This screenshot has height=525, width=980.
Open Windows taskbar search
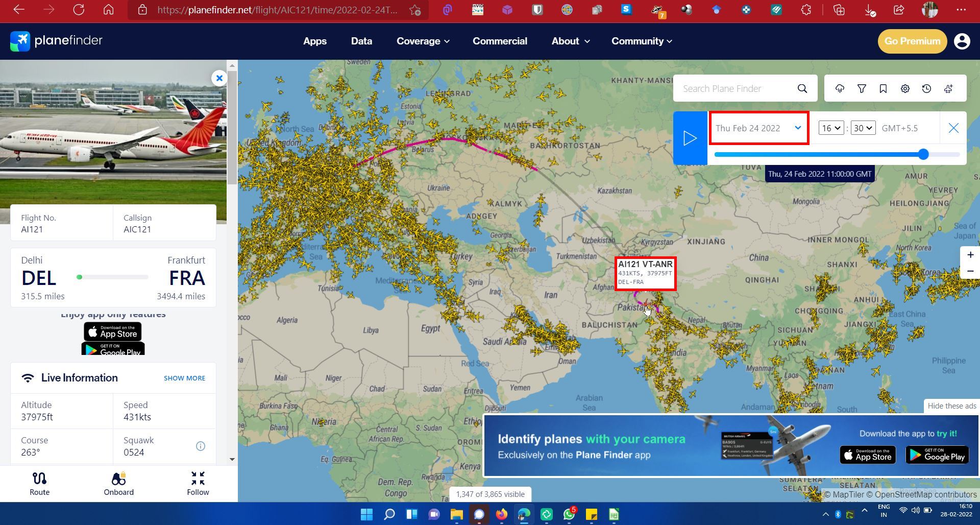coord(389,514)
